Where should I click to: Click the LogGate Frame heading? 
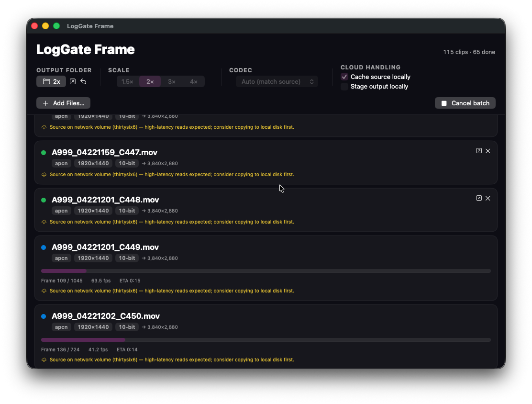tap(86, 50)
